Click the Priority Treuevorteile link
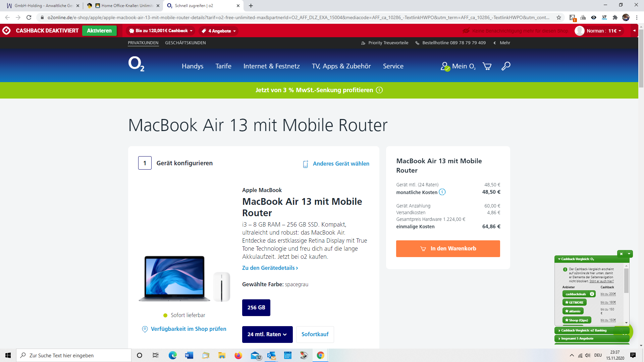The width and height of the screenshot is (644, 362). pos(384,43)
